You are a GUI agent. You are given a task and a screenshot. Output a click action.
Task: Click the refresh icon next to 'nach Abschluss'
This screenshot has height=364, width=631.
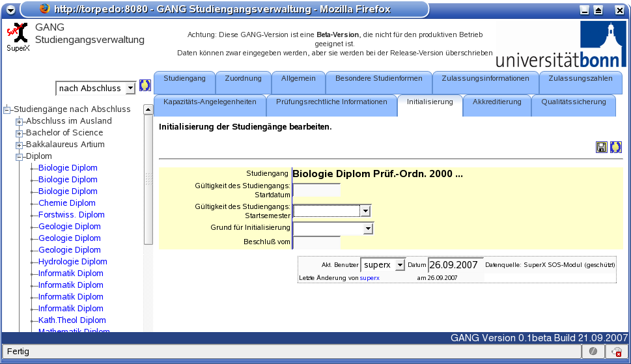(145, 87)
